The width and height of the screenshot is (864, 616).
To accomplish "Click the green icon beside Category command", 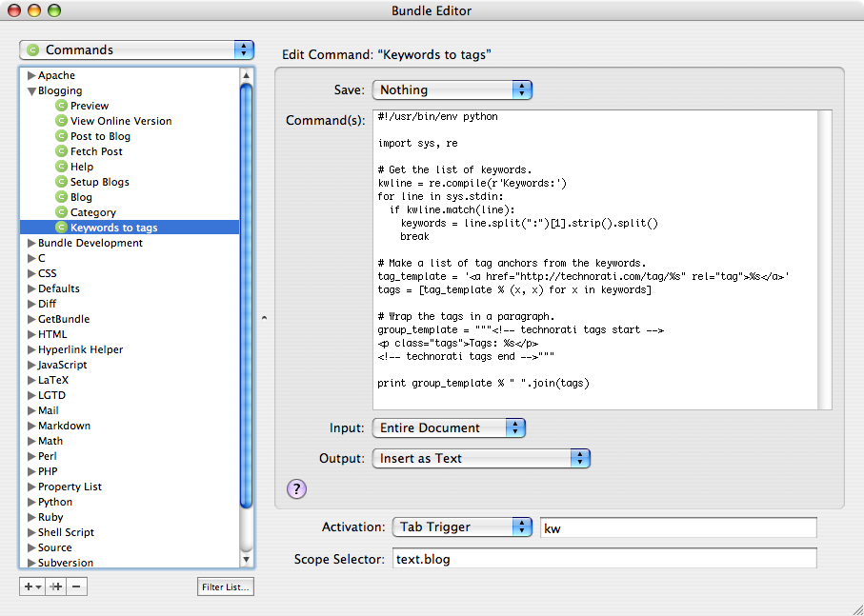I will pyautogui.click(x=61, y=212).
